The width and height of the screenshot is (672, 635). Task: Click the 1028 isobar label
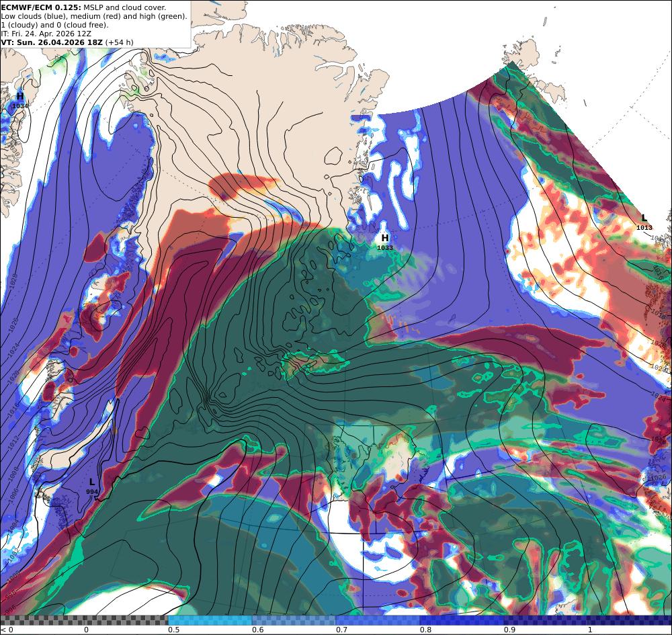click(13, 281)
